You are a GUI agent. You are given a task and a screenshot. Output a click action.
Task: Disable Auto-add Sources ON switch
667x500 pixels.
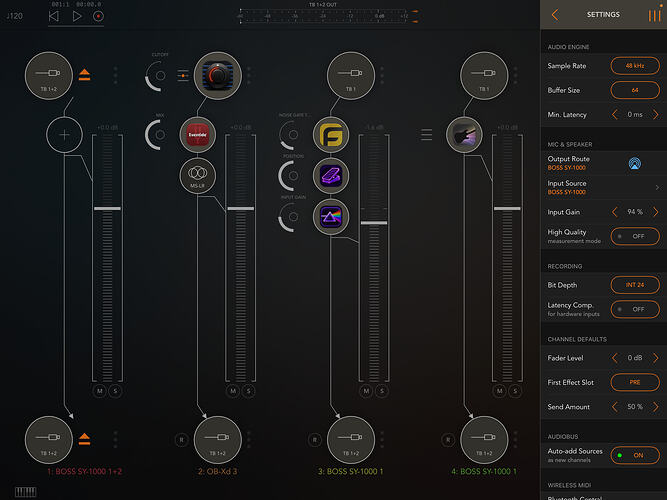(635, 455)
